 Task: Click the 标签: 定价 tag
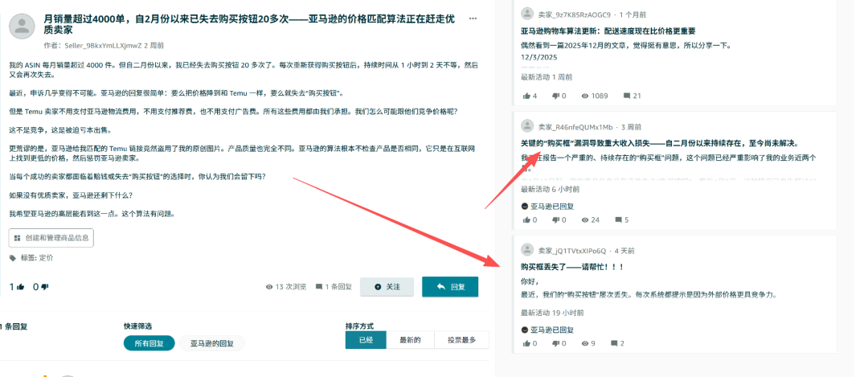(x=31, y=258)
